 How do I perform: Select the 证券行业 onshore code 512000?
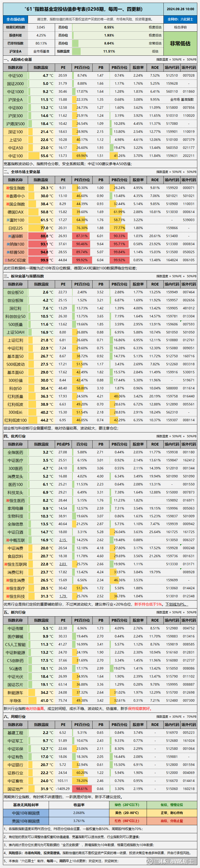172,773
